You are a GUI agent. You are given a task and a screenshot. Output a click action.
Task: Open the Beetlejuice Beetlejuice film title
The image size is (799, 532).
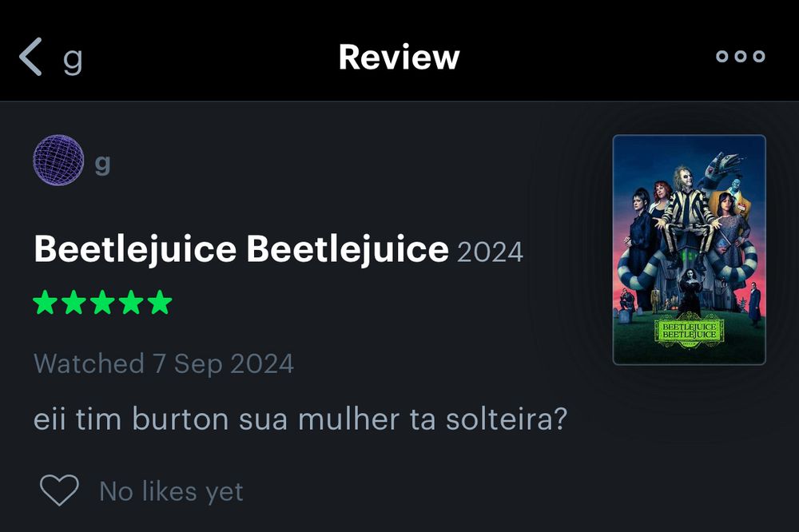(x=241, y=248)
